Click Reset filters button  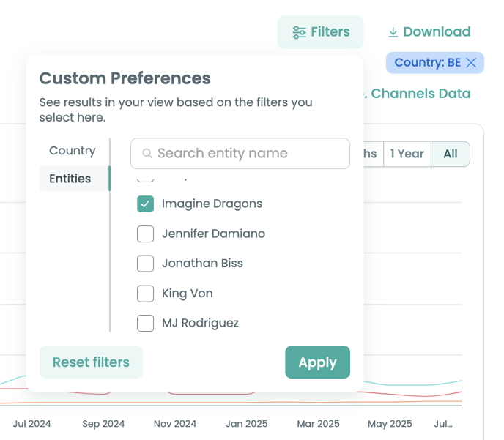(x=91, y=362)
